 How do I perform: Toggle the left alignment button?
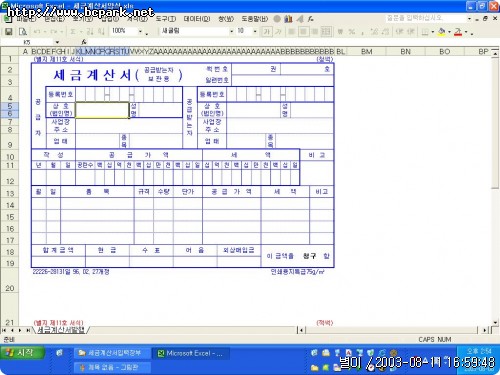tap(291, 32)
